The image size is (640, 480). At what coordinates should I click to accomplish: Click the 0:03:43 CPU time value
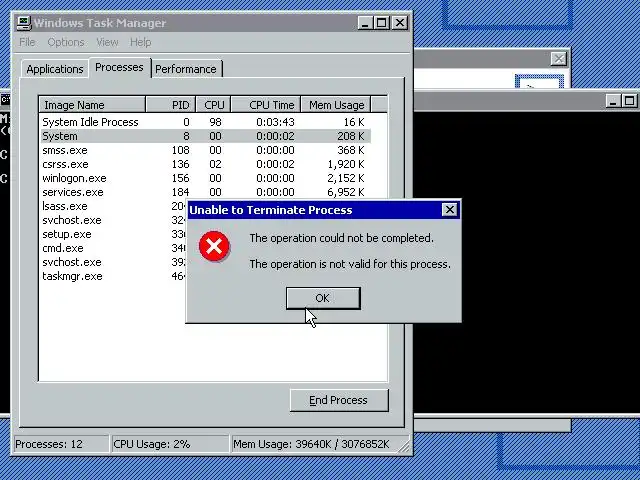(275, 122)
